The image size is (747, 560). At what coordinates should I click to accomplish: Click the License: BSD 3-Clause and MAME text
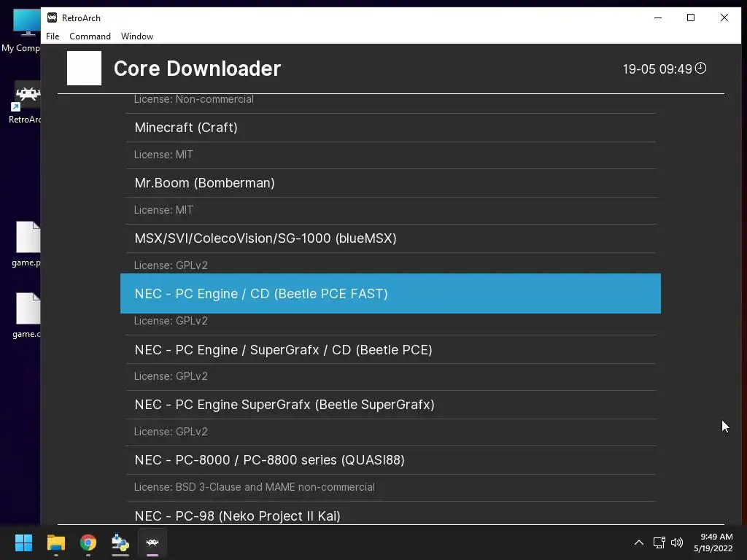[255, 487]
